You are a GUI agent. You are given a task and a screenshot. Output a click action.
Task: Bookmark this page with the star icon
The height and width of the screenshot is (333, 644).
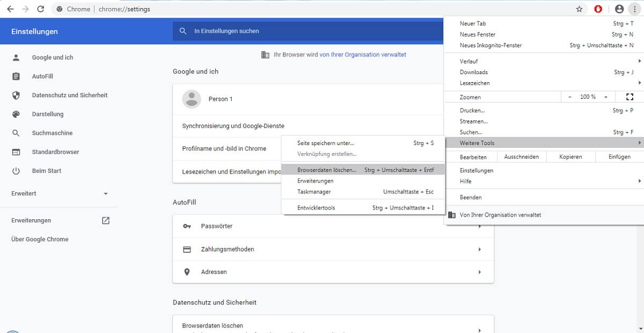579,9
